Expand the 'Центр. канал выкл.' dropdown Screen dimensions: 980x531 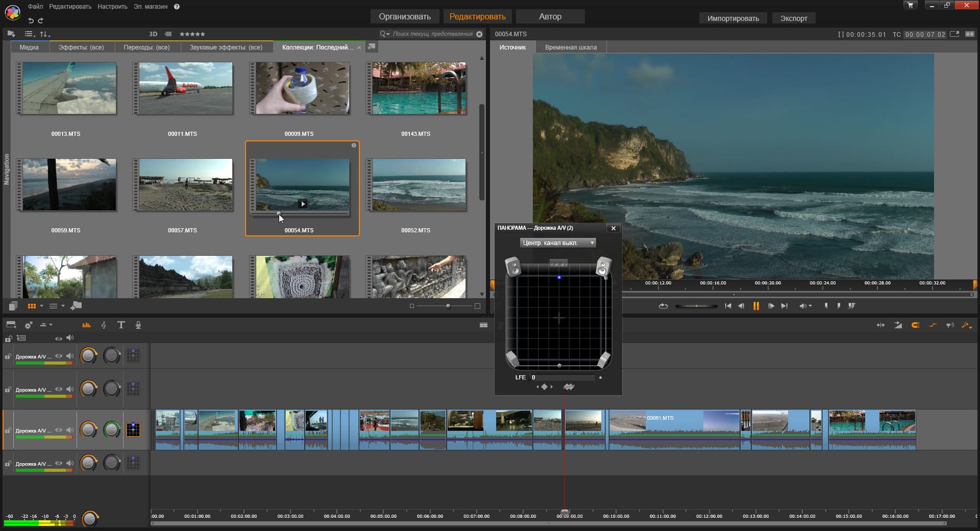click(557, 243)
